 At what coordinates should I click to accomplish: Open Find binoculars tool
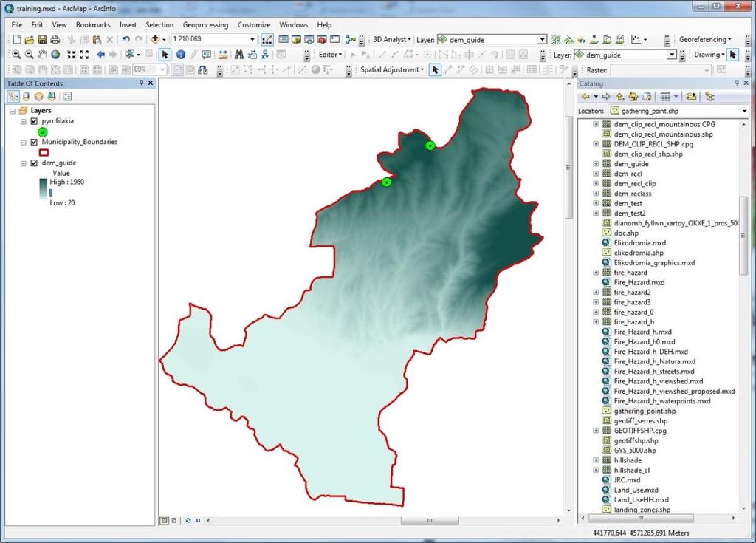coord(239,55)
